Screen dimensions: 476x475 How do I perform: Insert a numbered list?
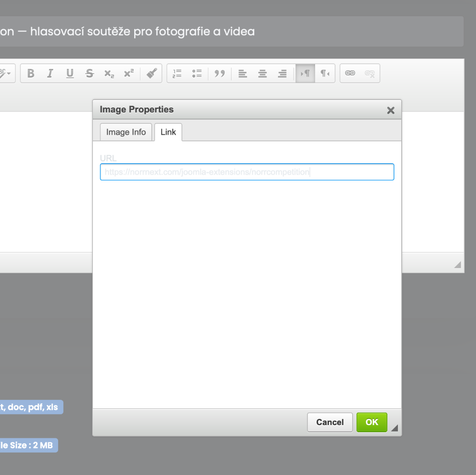click(177, 73)
